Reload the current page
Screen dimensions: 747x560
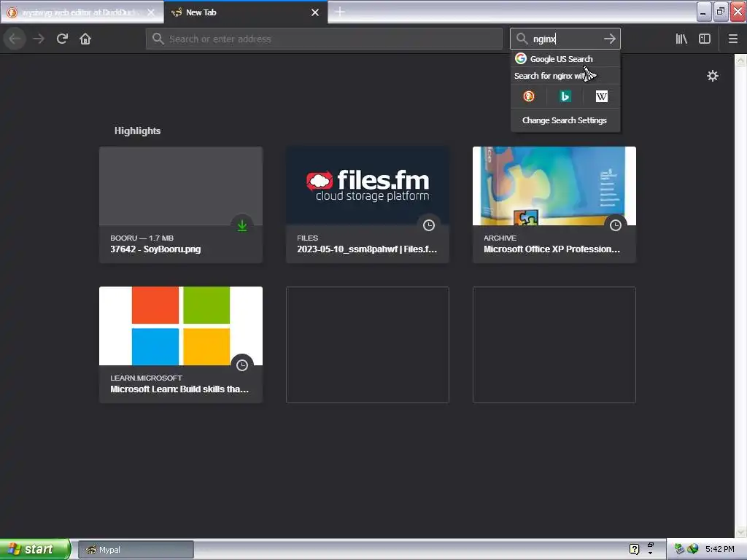62,39
